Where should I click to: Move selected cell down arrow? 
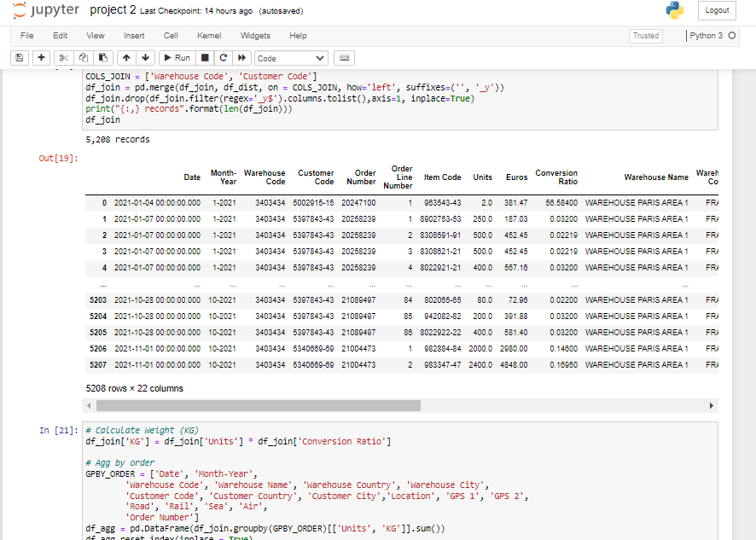pyautogui.click(x=146, y=58)
